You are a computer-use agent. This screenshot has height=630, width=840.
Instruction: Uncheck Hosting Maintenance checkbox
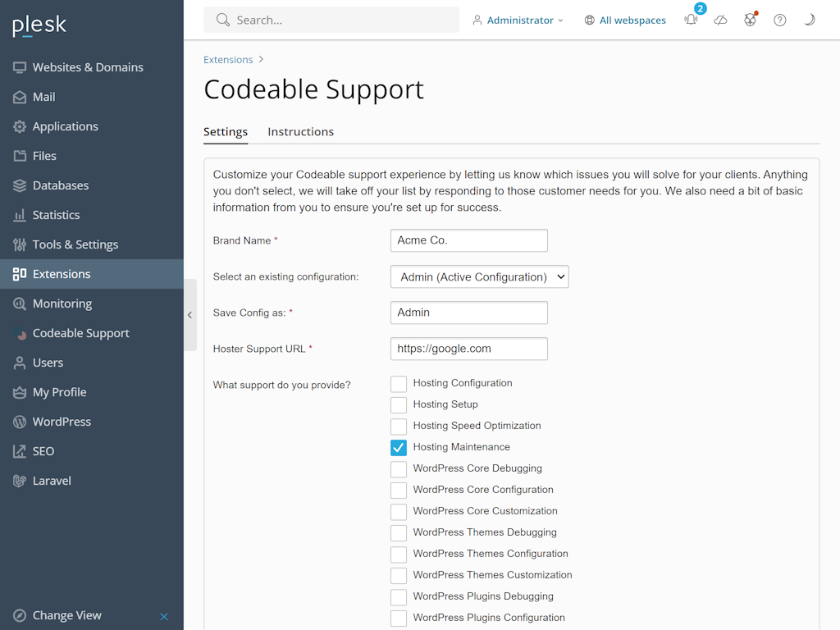point(399,447)
